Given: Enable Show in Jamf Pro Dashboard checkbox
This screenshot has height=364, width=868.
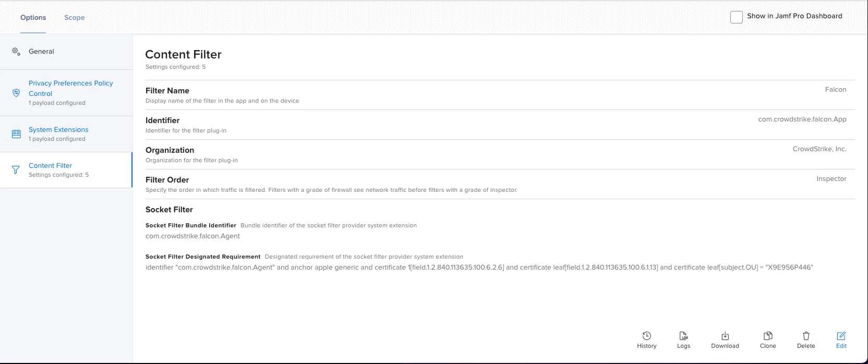Looking at the screenshot, I should click(737, 17).
